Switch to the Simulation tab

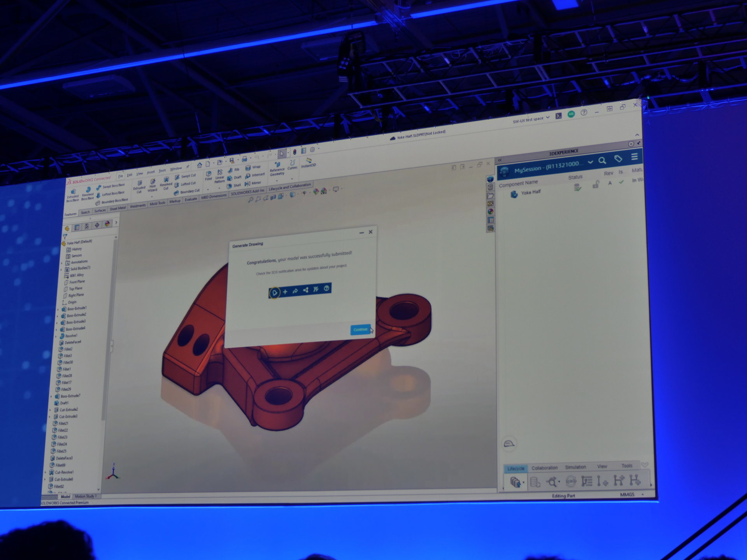(575, 467)
